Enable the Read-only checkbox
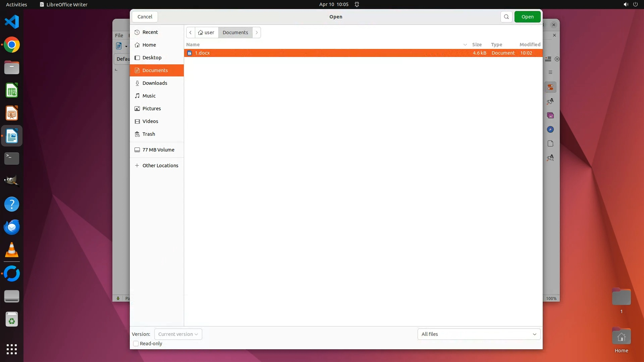The width and height of the screenshot is (644, 362). (136, 344)
